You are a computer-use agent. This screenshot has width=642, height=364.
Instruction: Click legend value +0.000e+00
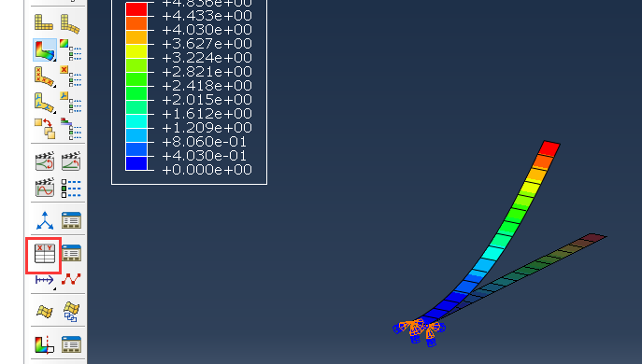pyautogui.click(x=207, y=170)
